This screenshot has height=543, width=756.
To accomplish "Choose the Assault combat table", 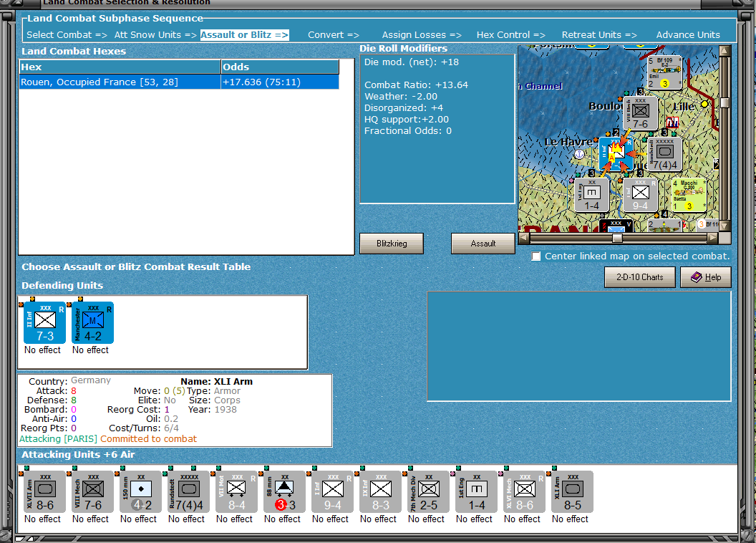I will 483,244.
